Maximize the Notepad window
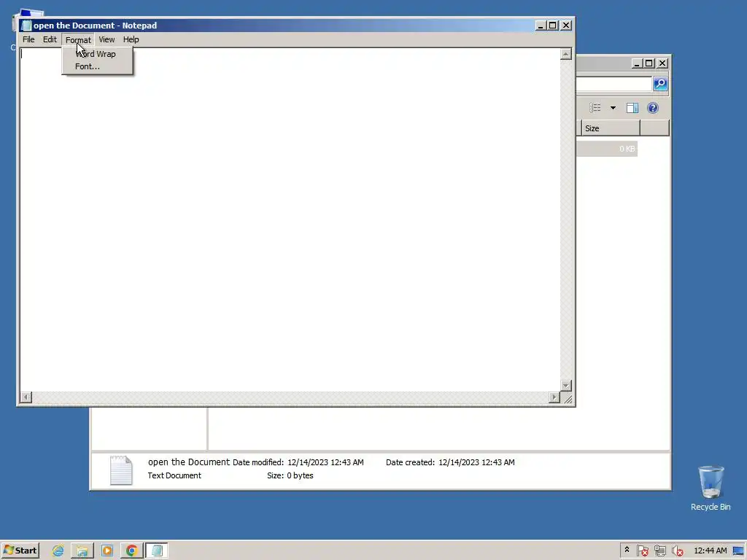The image size is (747, 560). pyautogui.click(x=553, y=26)
